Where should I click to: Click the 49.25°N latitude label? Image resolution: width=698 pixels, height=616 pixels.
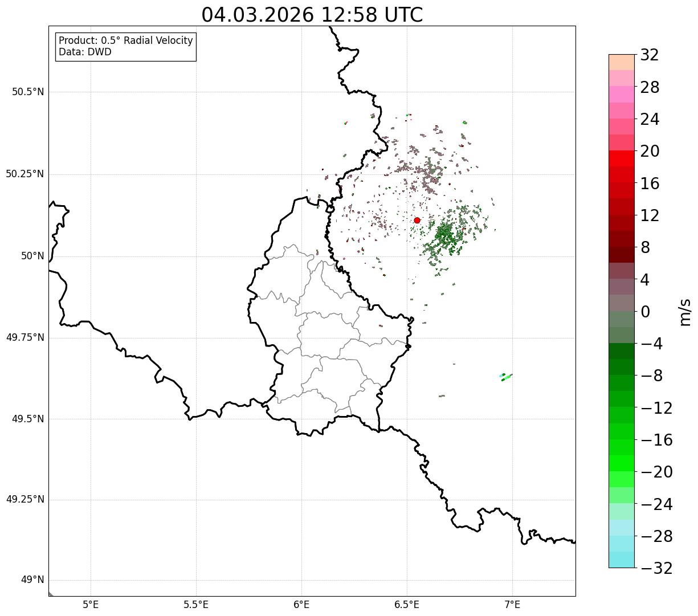pos(25,499)
